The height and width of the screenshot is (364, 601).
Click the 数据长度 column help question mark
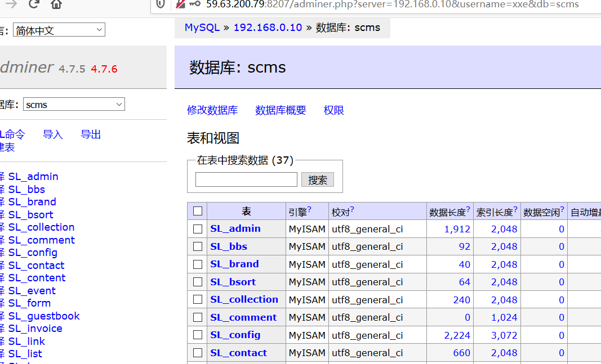coord(468,209)
